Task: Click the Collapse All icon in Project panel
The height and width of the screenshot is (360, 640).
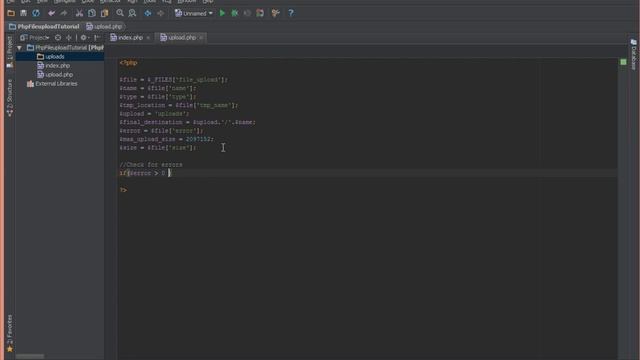Action: [69, 38]
